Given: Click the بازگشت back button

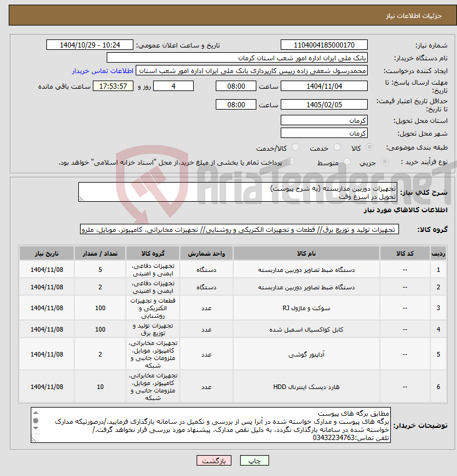Looking at the screenshot, I should 214,460.
